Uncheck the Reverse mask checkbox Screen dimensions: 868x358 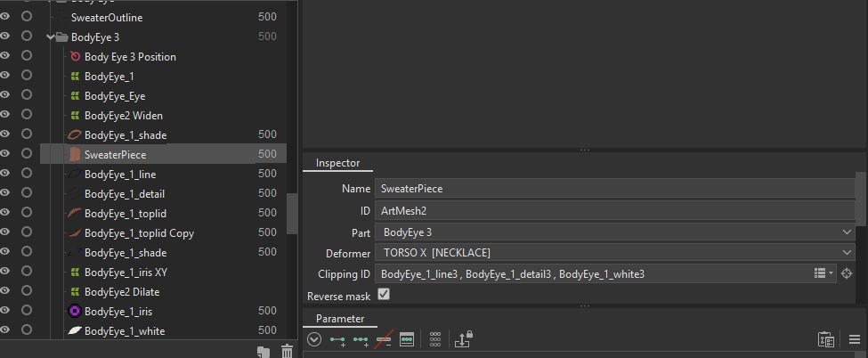point(383,294)
